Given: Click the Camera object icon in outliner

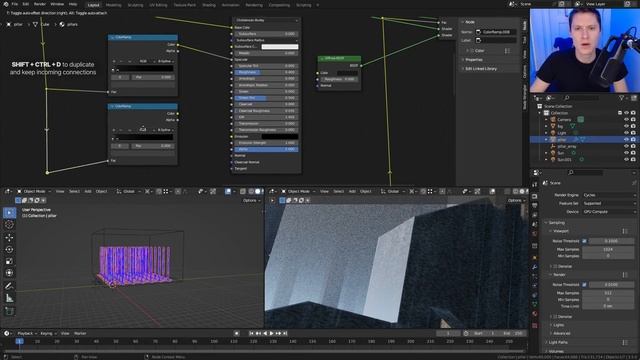Looking at the screenshot, I should 553,120.
